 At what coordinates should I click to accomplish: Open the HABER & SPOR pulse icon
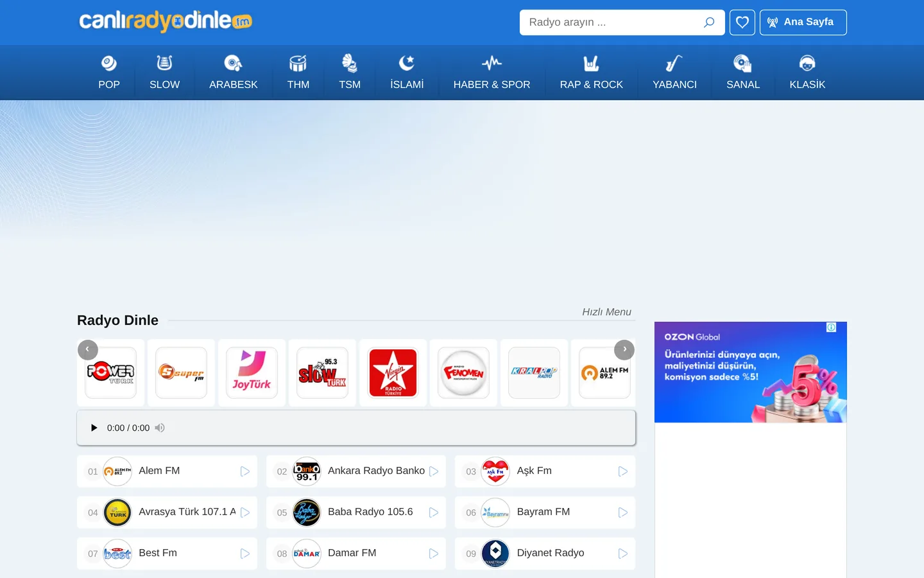pyautogui.click(x=492, y=63)
